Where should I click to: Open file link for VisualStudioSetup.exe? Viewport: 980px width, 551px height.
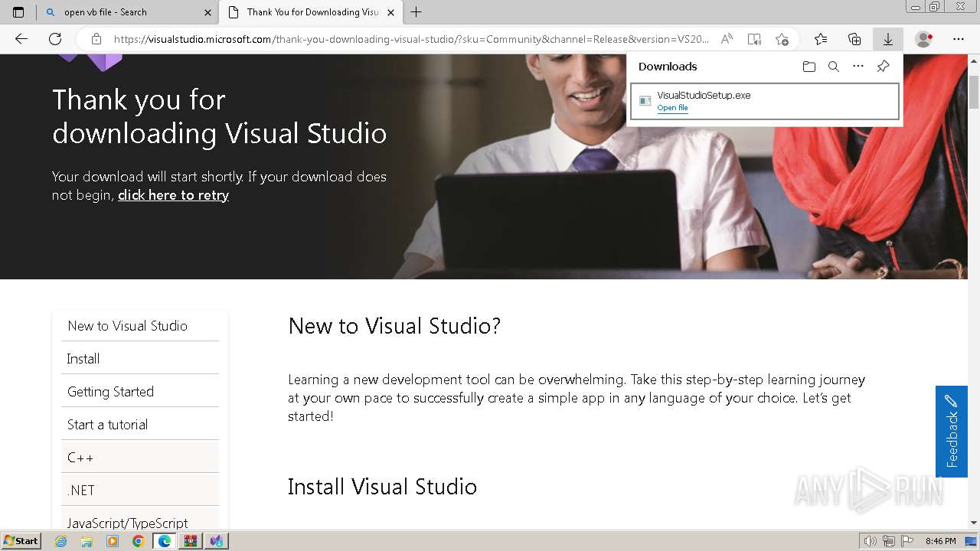[x=672, y=108]
